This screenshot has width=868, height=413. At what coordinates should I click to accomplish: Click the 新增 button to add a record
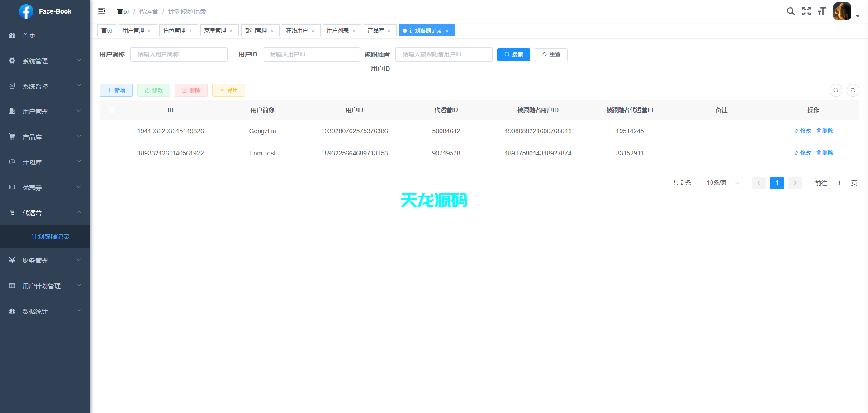[x=116, y=90]
